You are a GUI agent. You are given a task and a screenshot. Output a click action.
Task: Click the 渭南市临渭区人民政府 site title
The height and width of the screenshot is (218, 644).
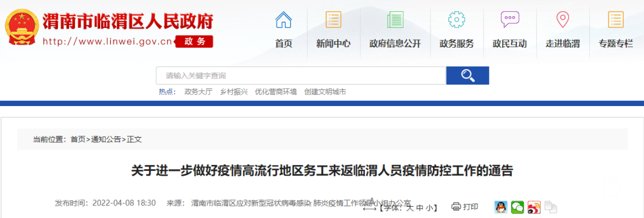point(128,21)
